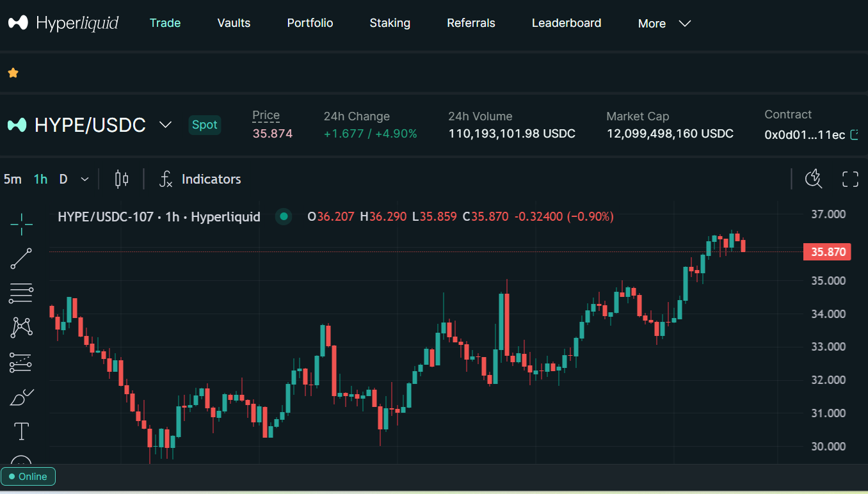Expand the timeframe interval dropdown arrow

[84, 179]
